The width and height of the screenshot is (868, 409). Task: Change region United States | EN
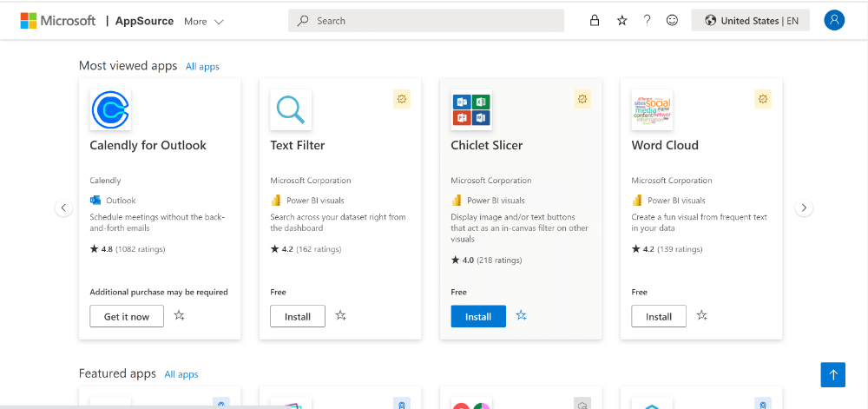coord(750,21)
